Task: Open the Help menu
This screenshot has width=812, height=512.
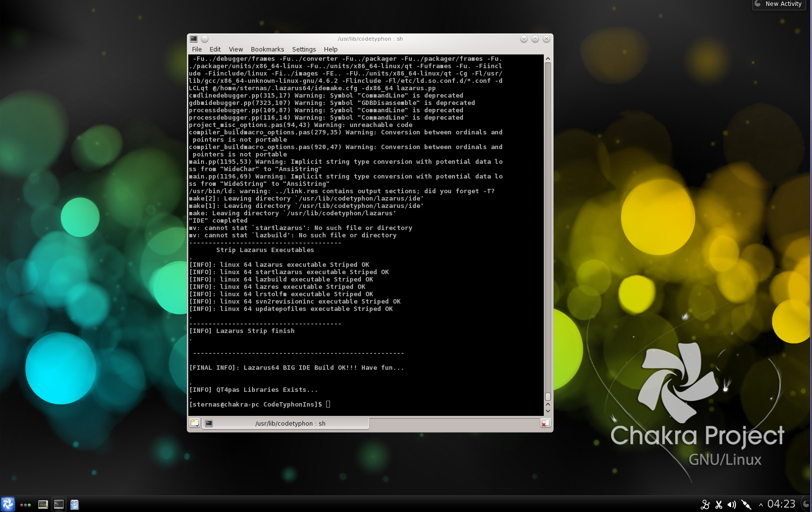Action: point(330,49)
